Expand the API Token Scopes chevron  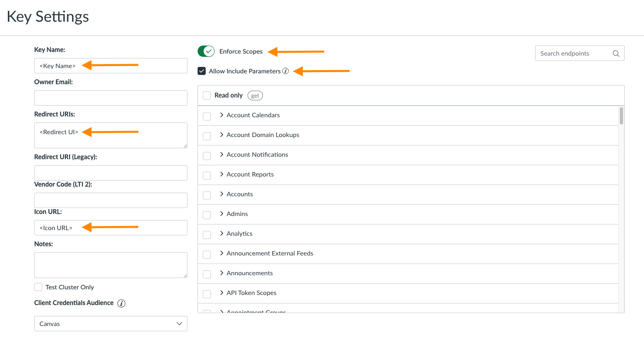[222, 293]
